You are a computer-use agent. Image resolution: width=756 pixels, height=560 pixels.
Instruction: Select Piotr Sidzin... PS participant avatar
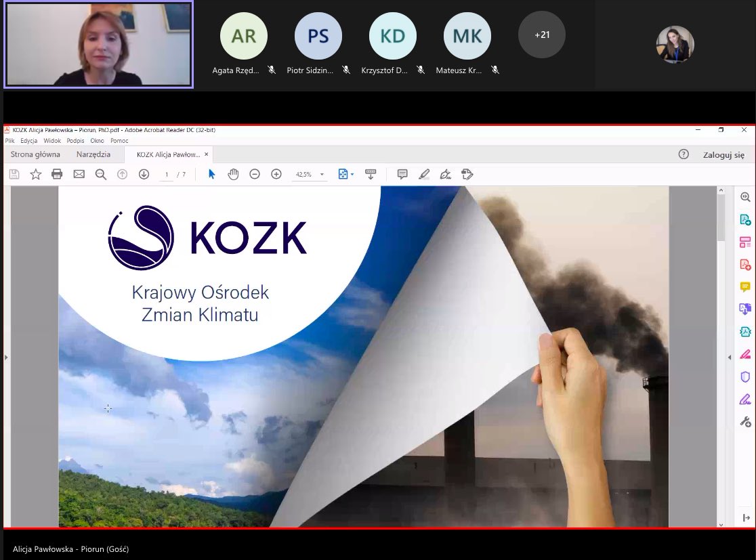(318, 36)
